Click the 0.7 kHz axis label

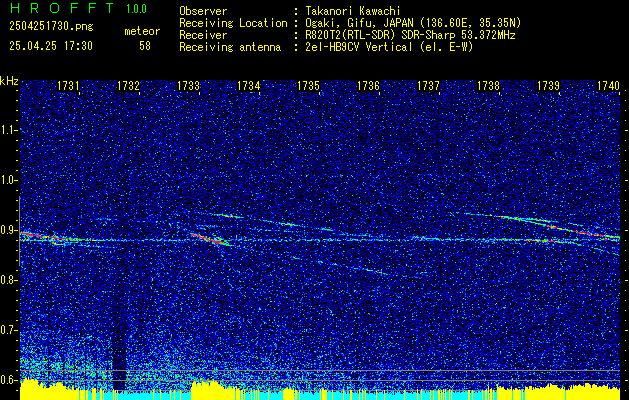coord(8,330)
